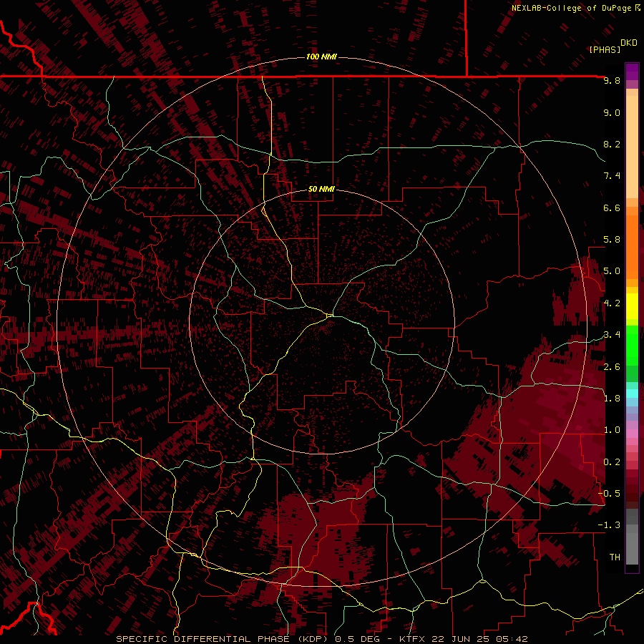Viewport: 644px width, 644px height.
Task: Click the 9.8 legend value
Action: (612, 80)
